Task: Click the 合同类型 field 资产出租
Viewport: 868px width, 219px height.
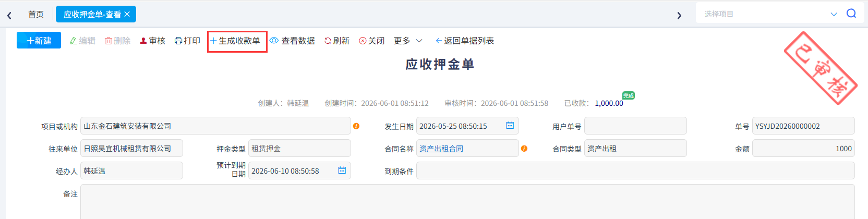Action: coord(635,148)
